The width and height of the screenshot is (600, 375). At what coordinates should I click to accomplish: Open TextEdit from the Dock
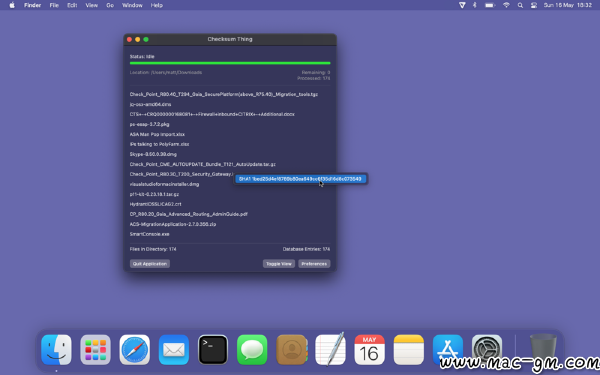(331, 349)
